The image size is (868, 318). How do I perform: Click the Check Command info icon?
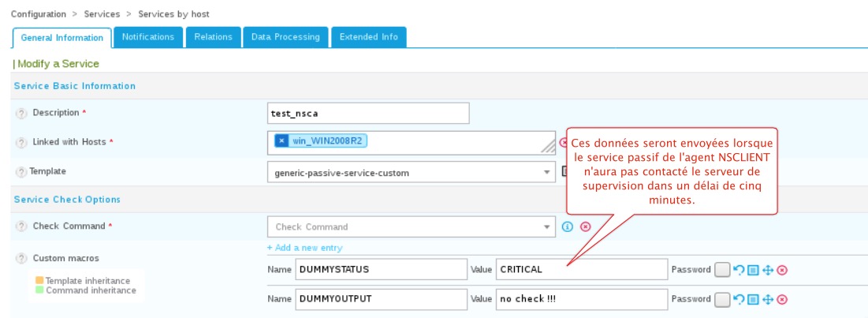click(x=567, y=226)
